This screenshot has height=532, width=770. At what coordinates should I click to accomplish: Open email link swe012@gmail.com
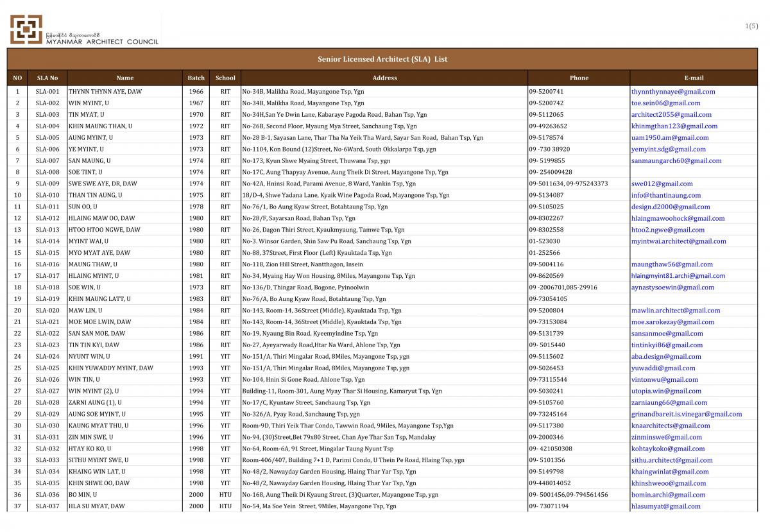[x=662, y=184]
